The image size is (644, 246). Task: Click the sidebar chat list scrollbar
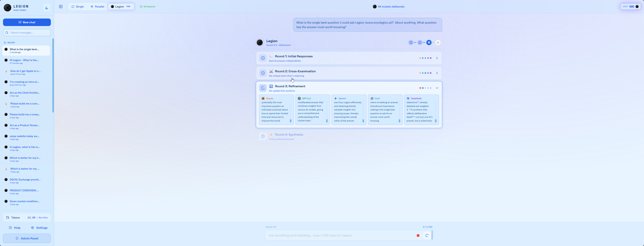pos(53,75)
